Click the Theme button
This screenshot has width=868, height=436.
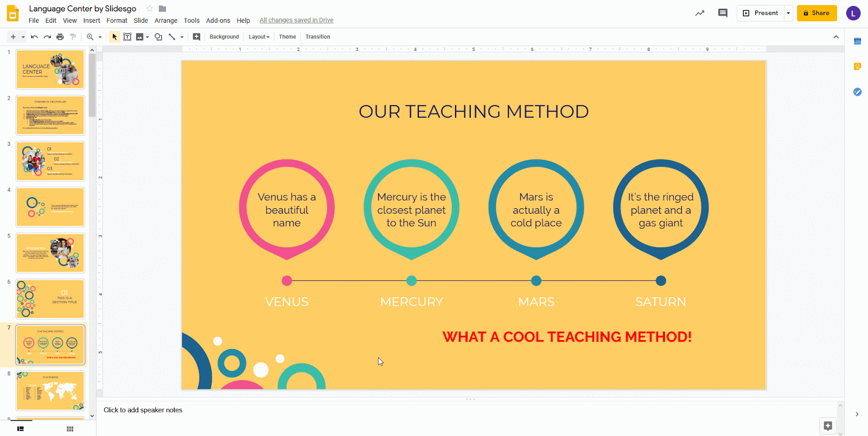pos(288,37)
